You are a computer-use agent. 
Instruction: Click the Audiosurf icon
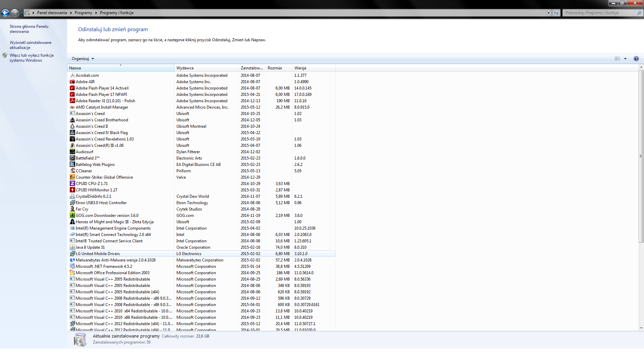(72, 152)
